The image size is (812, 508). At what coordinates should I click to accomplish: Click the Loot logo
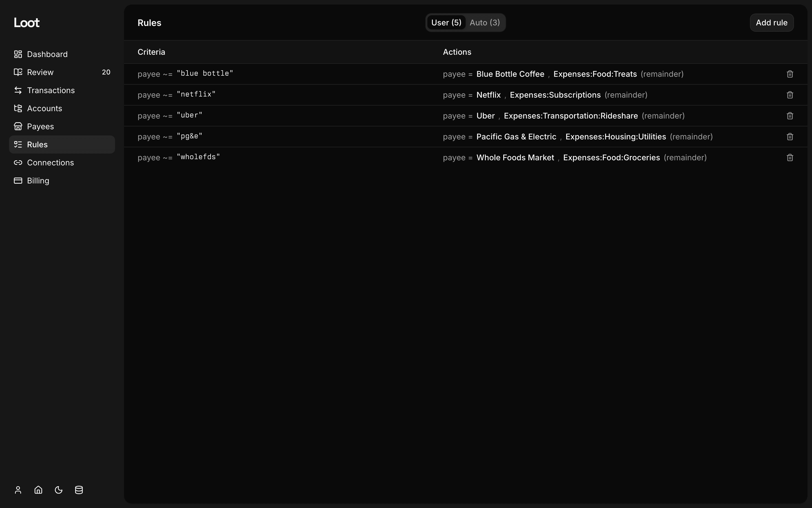(x=27, y=23)
